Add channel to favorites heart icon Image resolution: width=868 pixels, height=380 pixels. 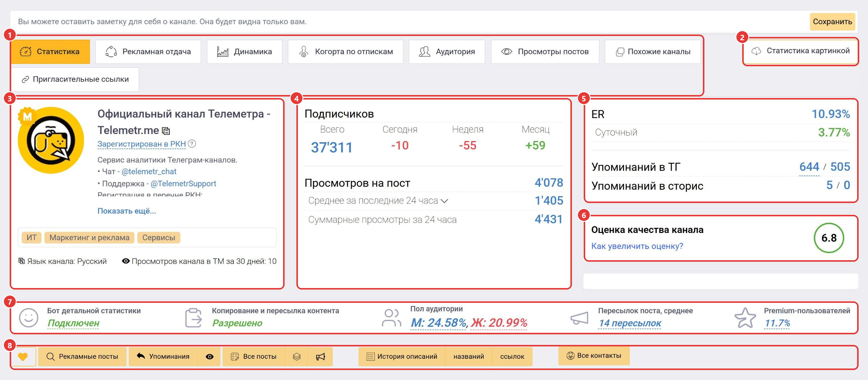tap(23, 356)
